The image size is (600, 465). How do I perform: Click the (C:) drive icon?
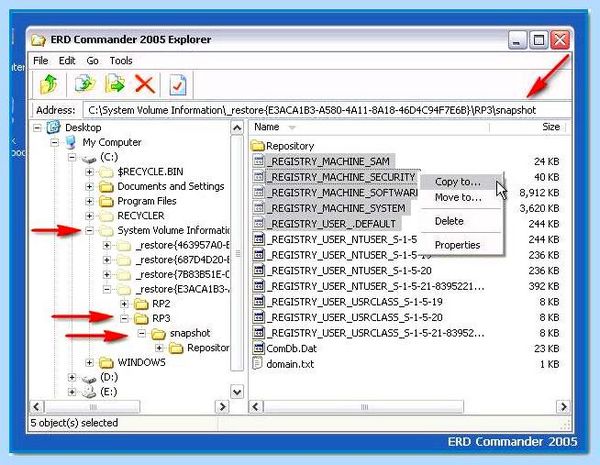pyautogui.click(x=90, y=158)
